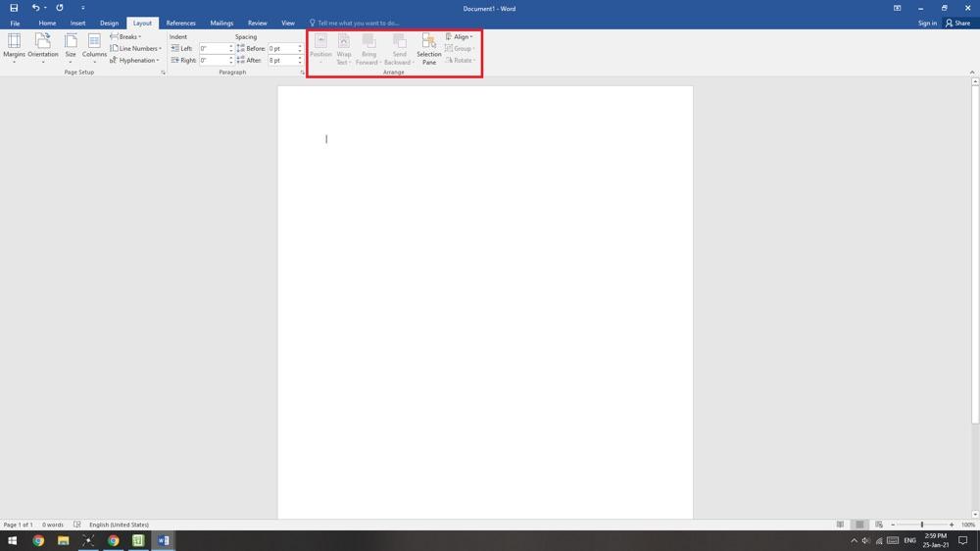Click the Undo icon
Screen dimensions: 980x551
[35, 8]
